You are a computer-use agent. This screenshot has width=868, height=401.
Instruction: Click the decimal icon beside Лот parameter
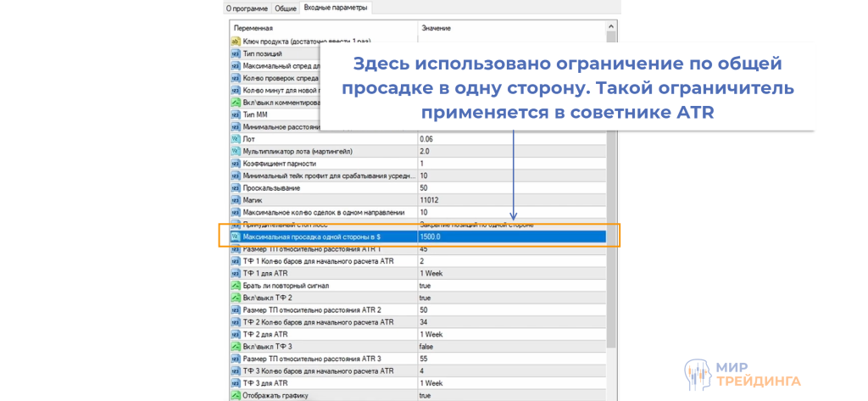(236, 138)
